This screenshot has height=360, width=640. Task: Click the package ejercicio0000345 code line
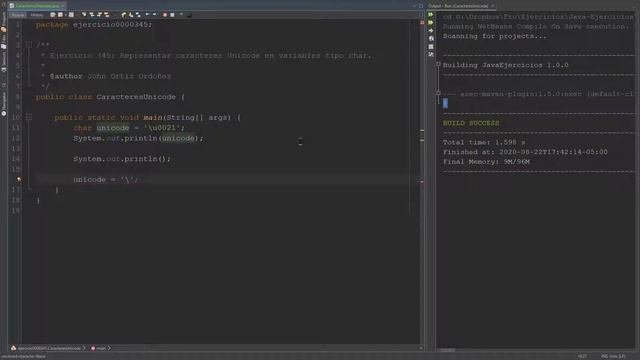pyautogui.click(x=94, y=24)
